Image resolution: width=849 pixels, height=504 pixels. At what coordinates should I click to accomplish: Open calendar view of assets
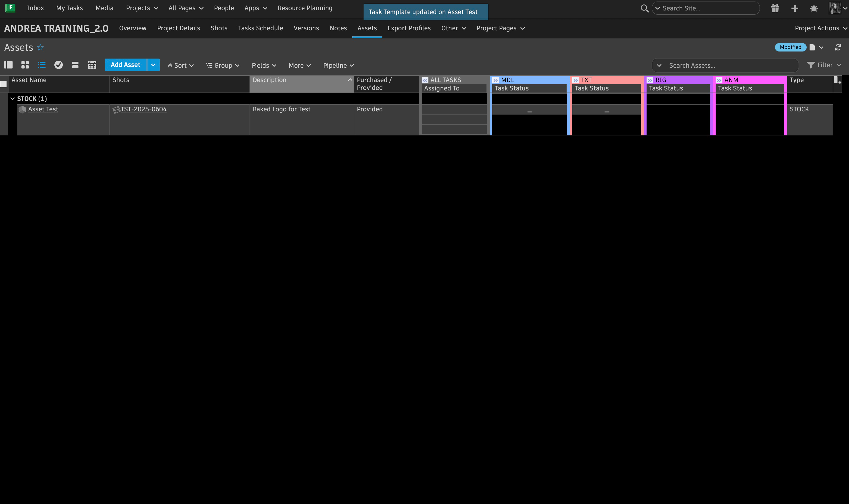coord(92,65)
